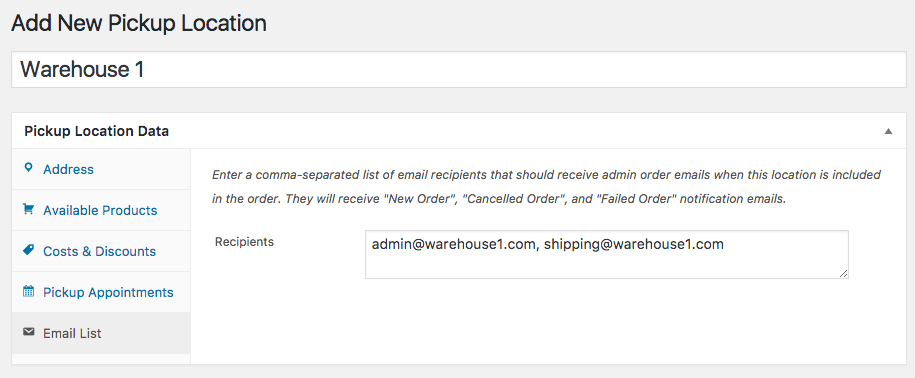Screen dimensions: 915x378
Task: Switch to the Available Products tab
Action: tap(101, 210)
